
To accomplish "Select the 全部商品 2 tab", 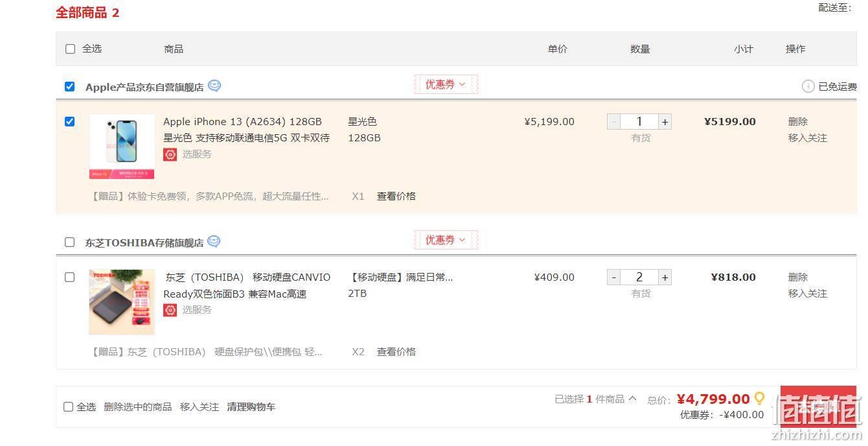I will [87, 12].
